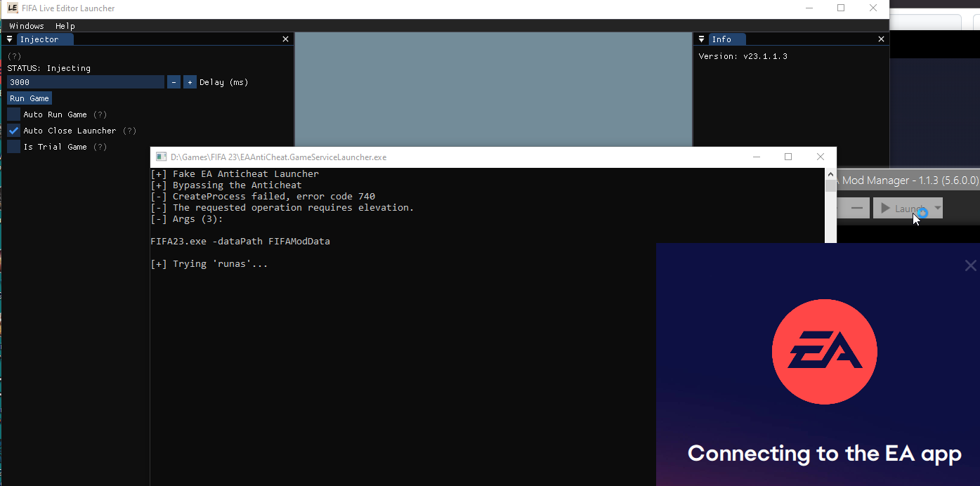This screenshot has height=486, width=980.
Task: Click help marker beside Auto Run Game
Action: (100, 114)
